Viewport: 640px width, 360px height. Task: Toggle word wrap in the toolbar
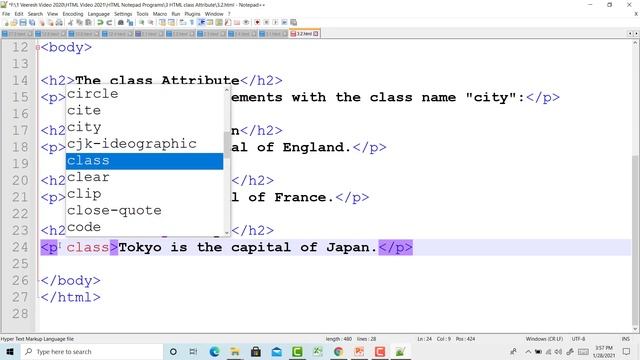pos(182,22)
